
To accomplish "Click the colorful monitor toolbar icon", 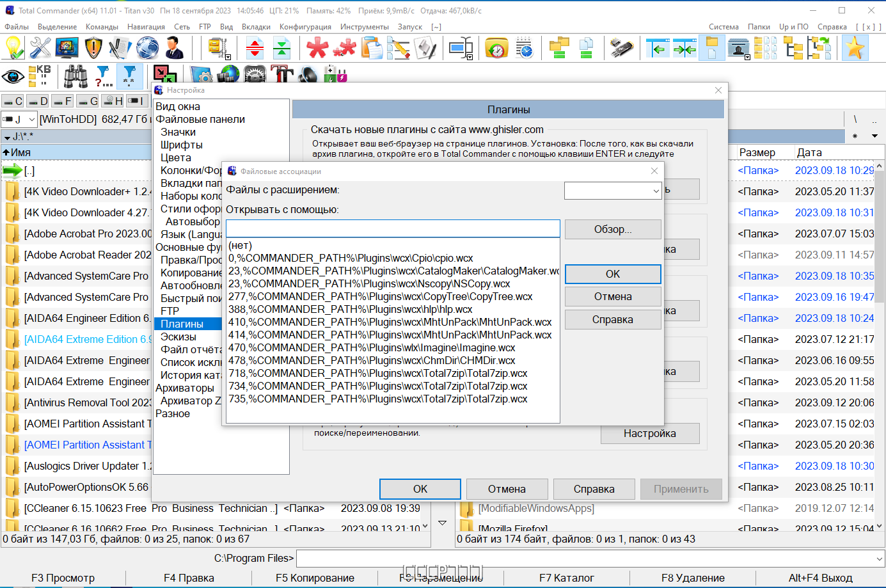I will point(67,48).
